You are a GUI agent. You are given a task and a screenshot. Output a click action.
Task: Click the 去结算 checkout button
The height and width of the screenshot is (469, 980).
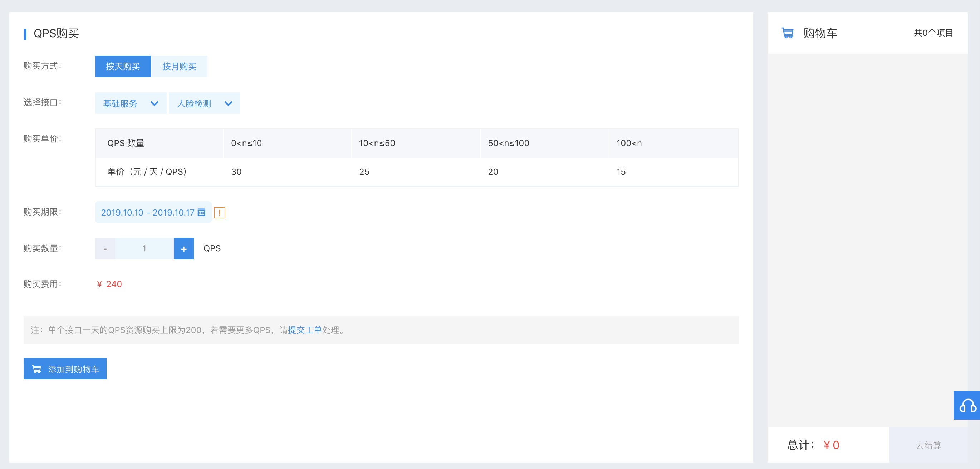928,445
